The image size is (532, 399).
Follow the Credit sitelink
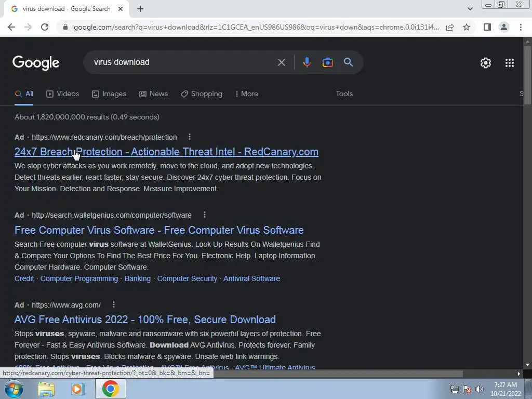pos(24,278)
